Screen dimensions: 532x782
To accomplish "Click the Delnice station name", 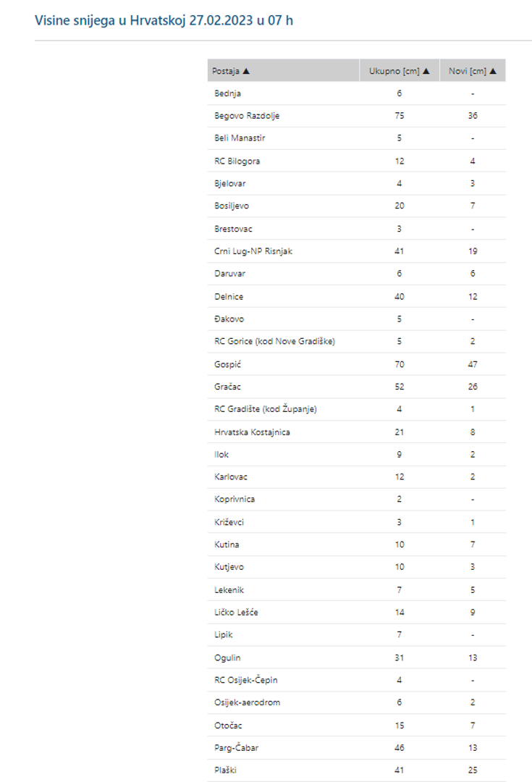I will [230, 296].
